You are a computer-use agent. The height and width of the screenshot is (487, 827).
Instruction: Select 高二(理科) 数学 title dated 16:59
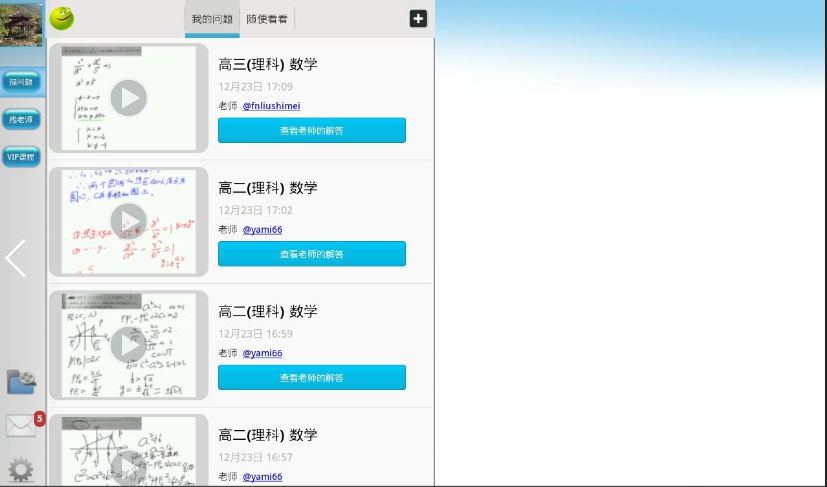268,311
